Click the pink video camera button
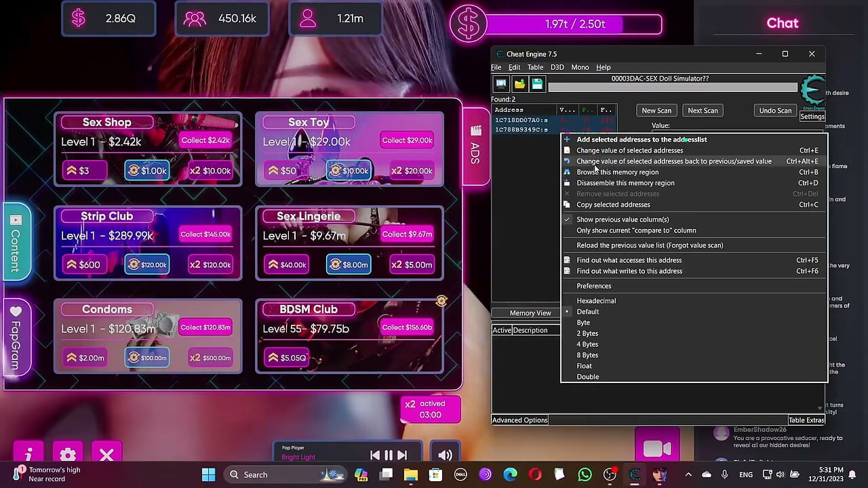 tap(657, 449)
